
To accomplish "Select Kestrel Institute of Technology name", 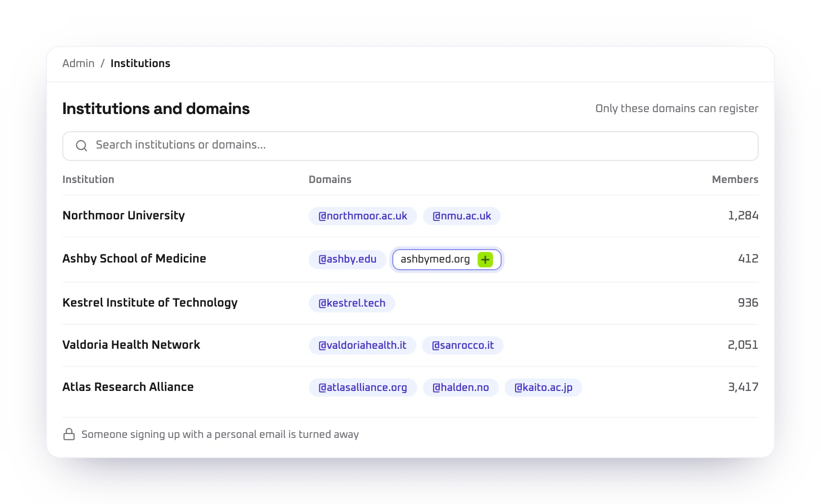I will [150, 303].
